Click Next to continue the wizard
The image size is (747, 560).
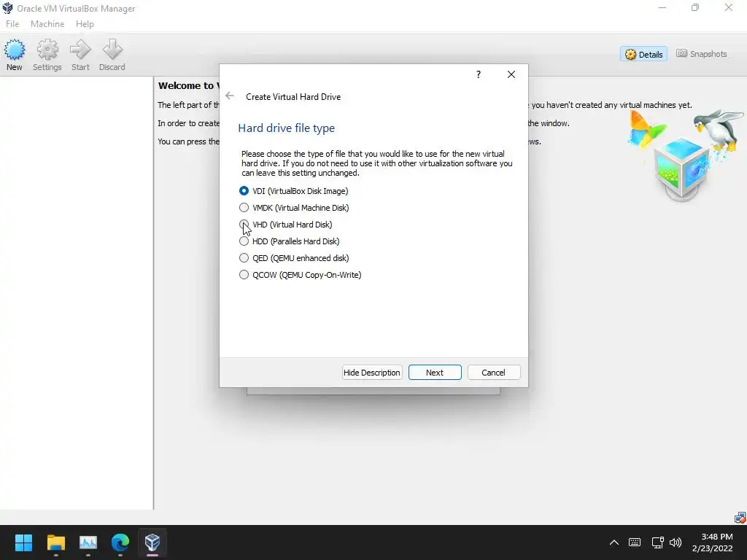pos(435,373)
